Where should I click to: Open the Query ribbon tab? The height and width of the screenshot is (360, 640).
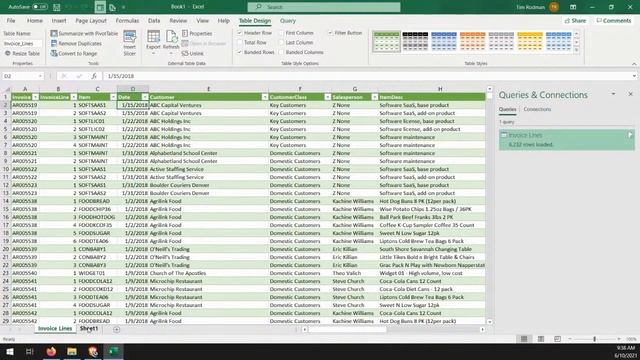(x=288, y=21)
